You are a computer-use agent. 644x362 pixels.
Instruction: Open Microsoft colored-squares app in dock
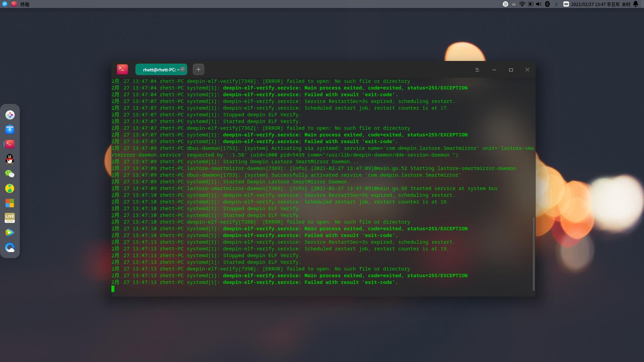click(10, 203)
